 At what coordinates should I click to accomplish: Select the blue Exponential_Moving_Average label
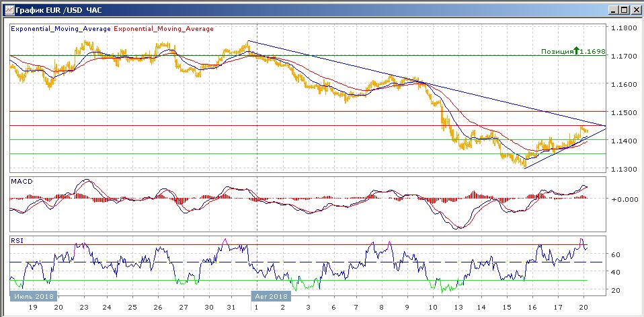point(61,29)
